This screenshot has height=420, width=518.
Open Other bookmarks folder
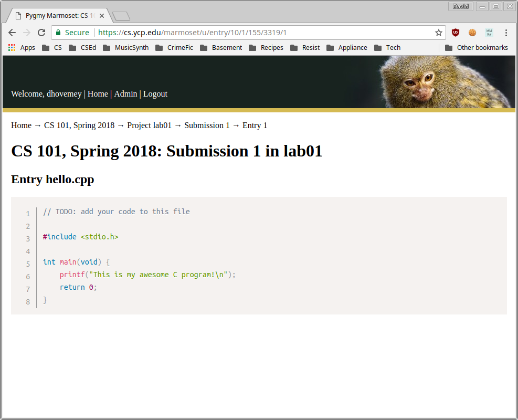(x=477, y=48)
